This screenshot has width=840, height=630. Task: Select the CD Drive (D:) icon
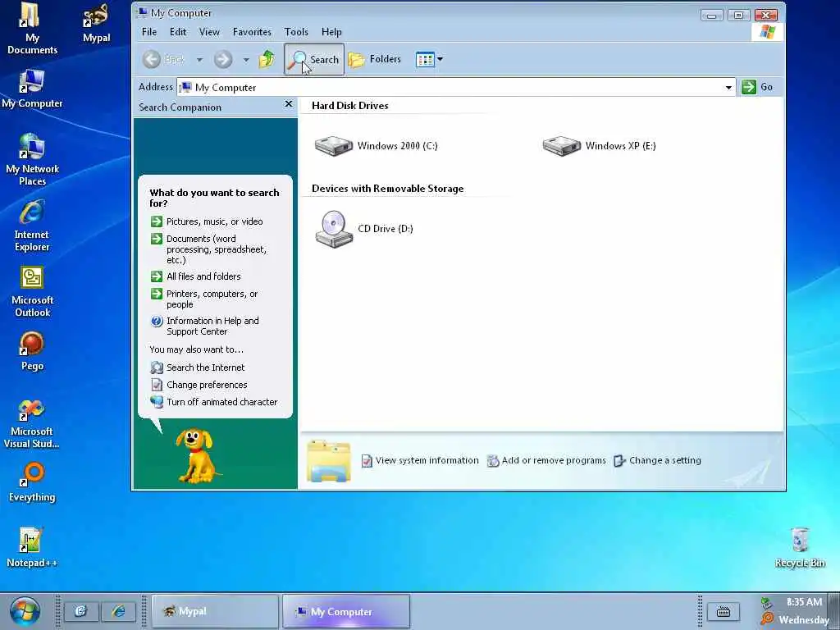pyautogui.click(x=334, y=230)
